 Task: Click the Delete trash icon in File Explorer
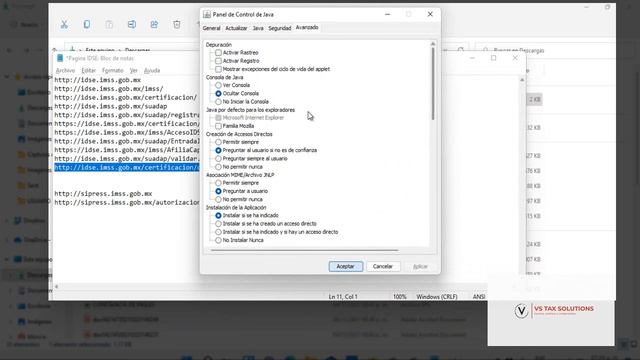click(176, 24)
